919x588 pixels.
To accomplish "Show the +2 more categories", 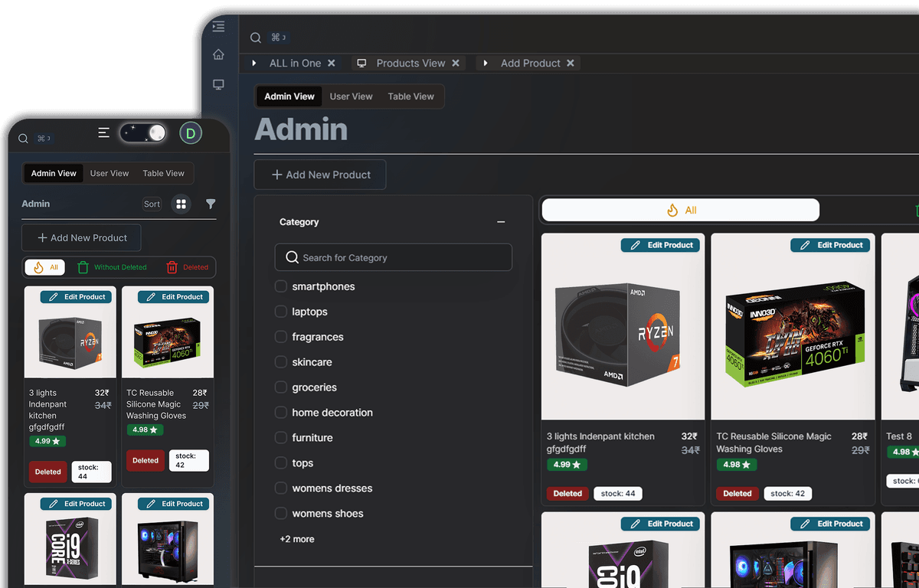I will coord(297,539).
